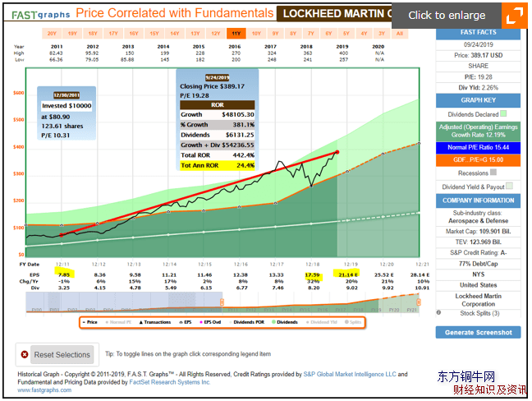Show All years tab
This screenshot has width=532, height=401.
point(400,34)
